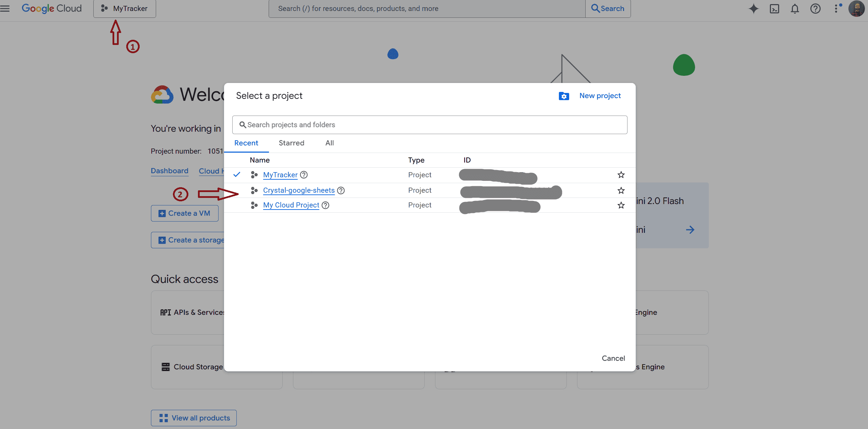Click the project icon beside Crystal-google-sheets
This screenshot has height=429, width=868.
point(254,190)
